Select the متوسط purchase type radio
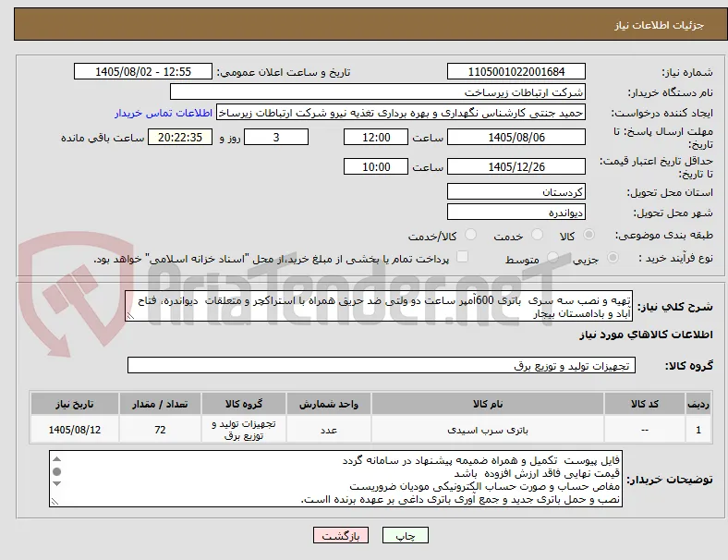 (552, 257)
